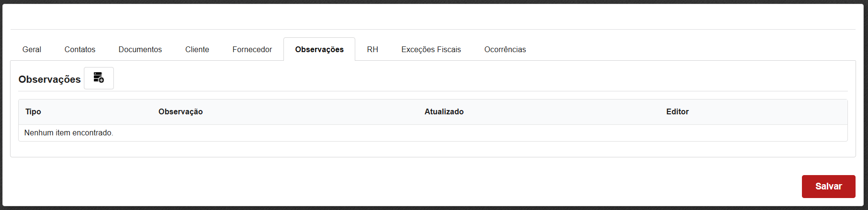Select the active Observações tab

pyautogui.click(x=319, y=49)
